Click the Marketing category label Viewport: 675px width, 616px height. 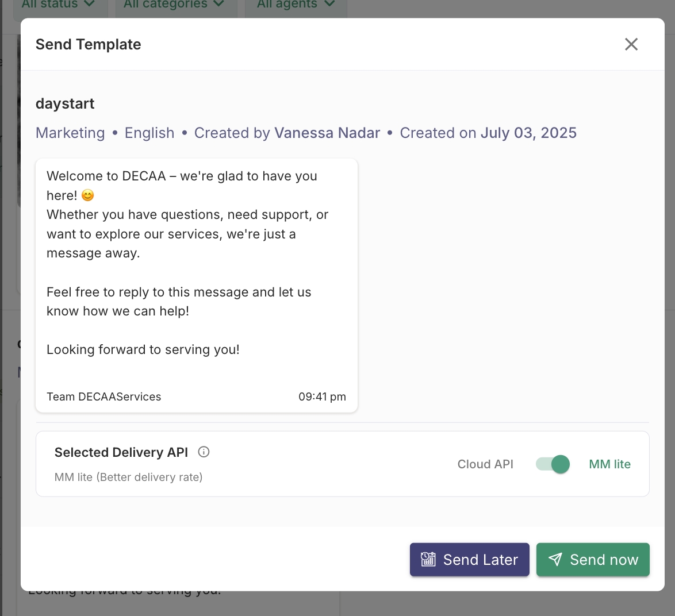[x=70, y=133]
